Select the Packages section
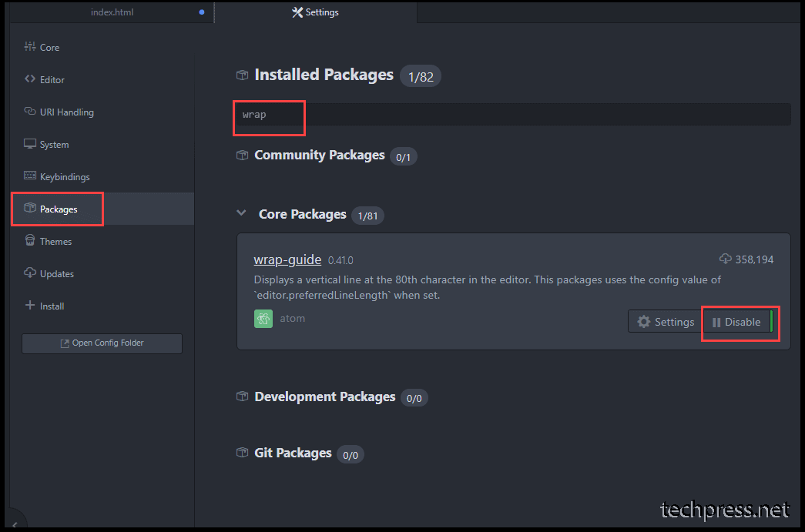Screen dimensions: 805x532 102,209
